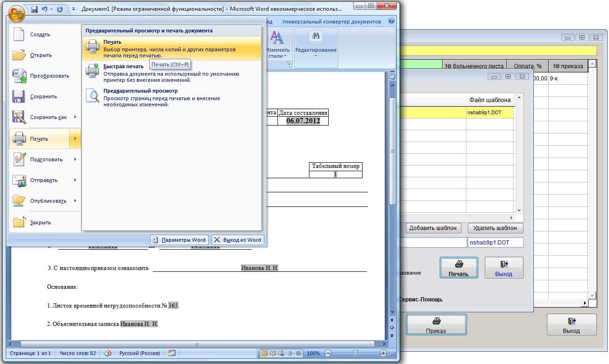Open the Универсальный конвертер документов ribbon tab

point(332,22)
